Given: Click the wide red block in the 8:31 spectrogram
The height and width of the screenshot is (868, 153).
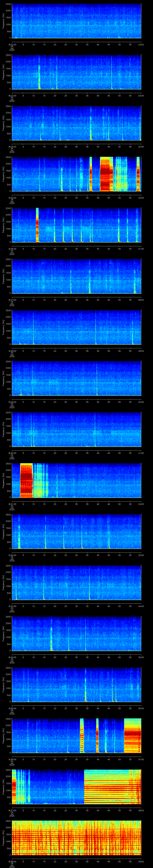Looking at the screenshot, I should 26,480.
